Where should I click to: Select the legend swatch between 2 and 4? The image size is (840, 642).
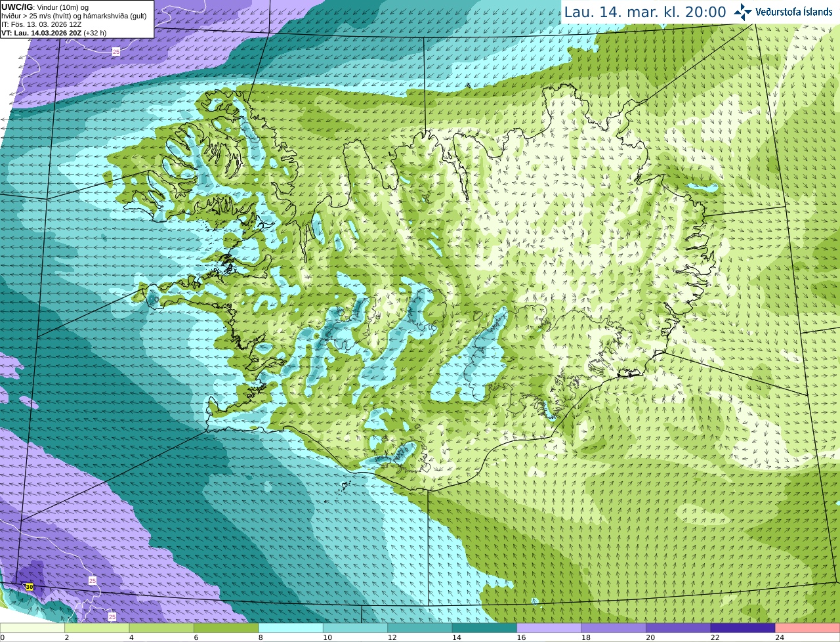pos(97,628)
